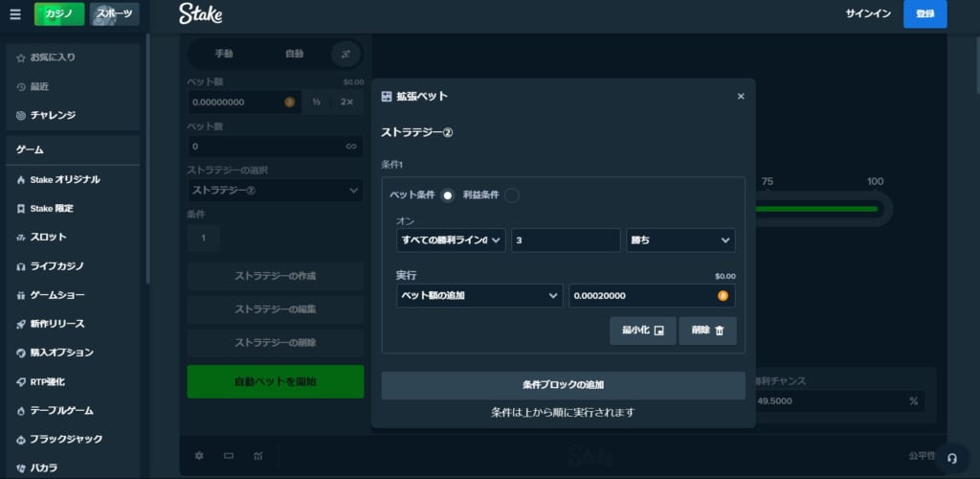Click 自動ベットを開始 button
The image size is (980, 479).
(276, 381)
